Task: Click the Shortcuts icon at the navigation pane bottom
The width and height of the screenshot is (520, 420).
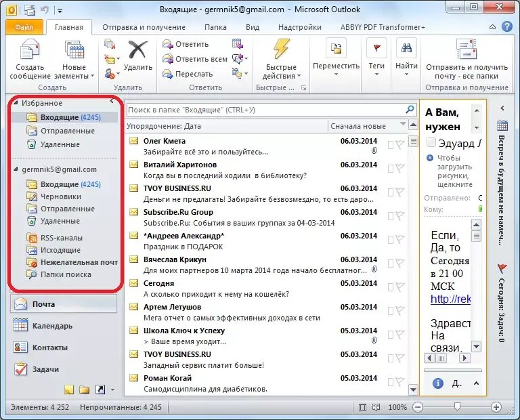Action: [x=100, y=390]
